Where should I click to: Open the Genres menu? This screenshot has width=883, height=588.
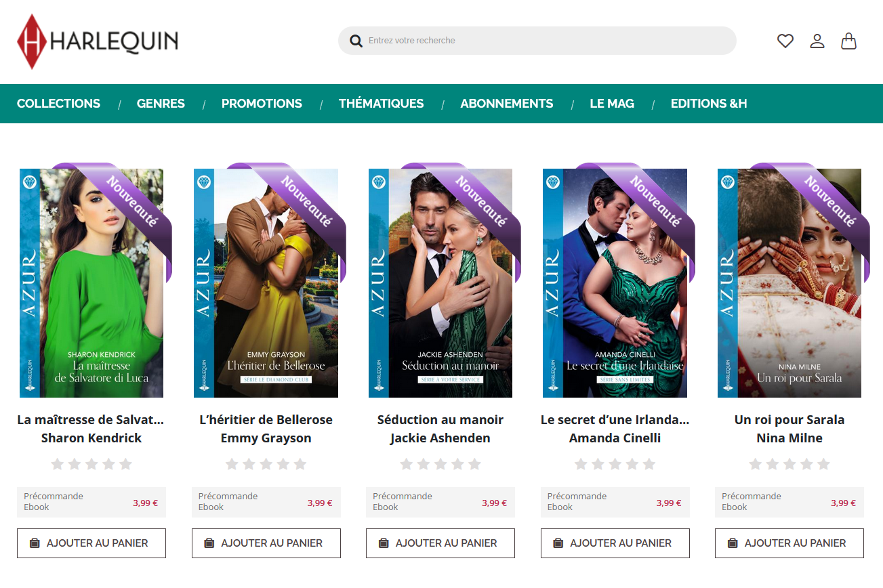[x=161, y=104]
